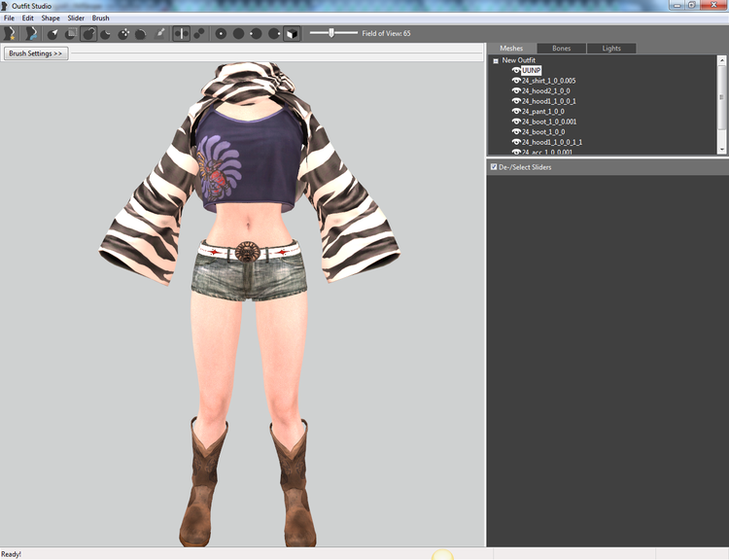729x560 pixels.
Task: Click the mesh list scrollbar up arrow
Action: point(721,60)
